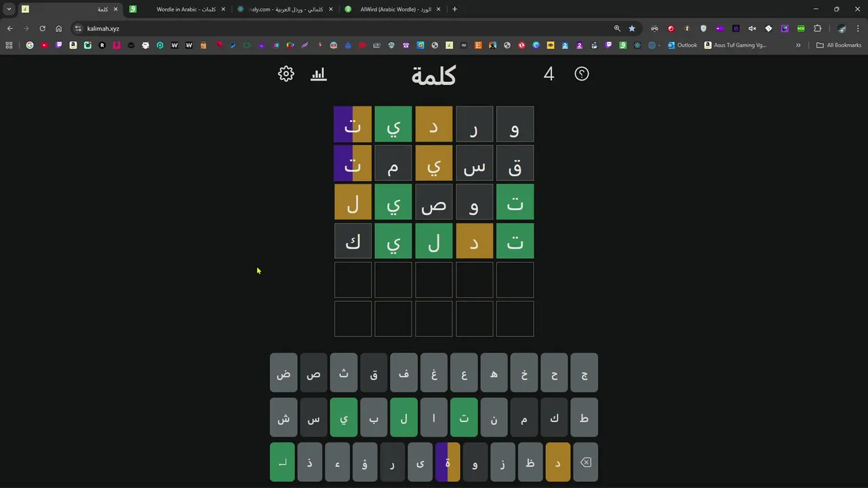
Task: Open the Asus Tuf Gaming bookmark
Action: (735, 45)
